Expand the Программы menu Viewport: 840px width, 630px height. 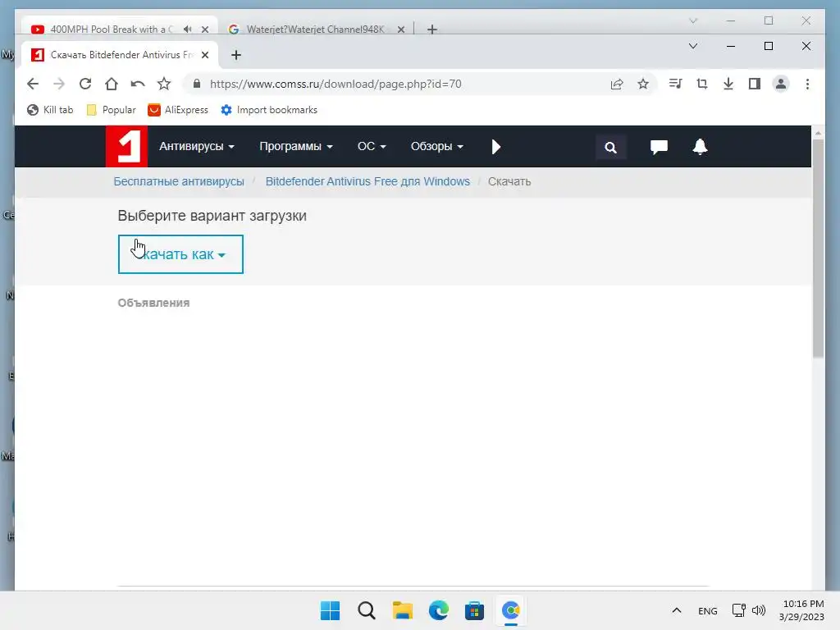pyautogui.click(x=295, y=146)
